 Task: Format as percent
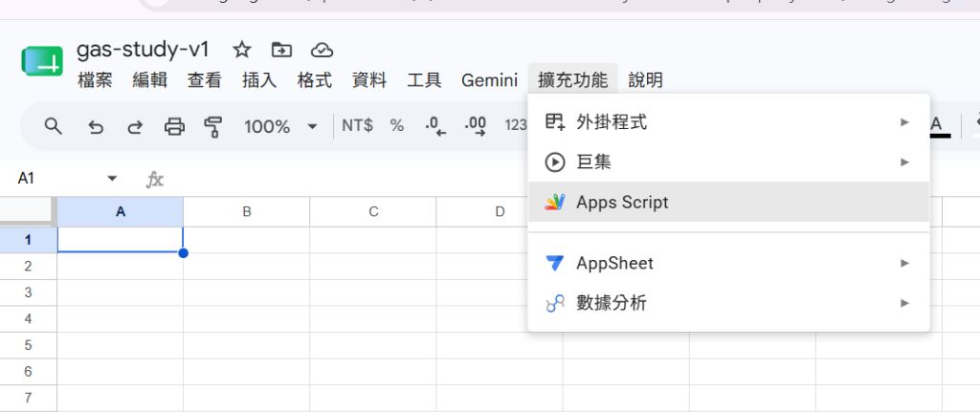tap(397, 125)
